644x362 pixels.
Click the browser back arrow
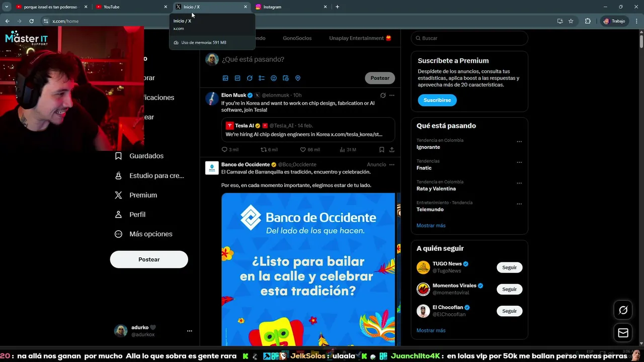point(7,21)
